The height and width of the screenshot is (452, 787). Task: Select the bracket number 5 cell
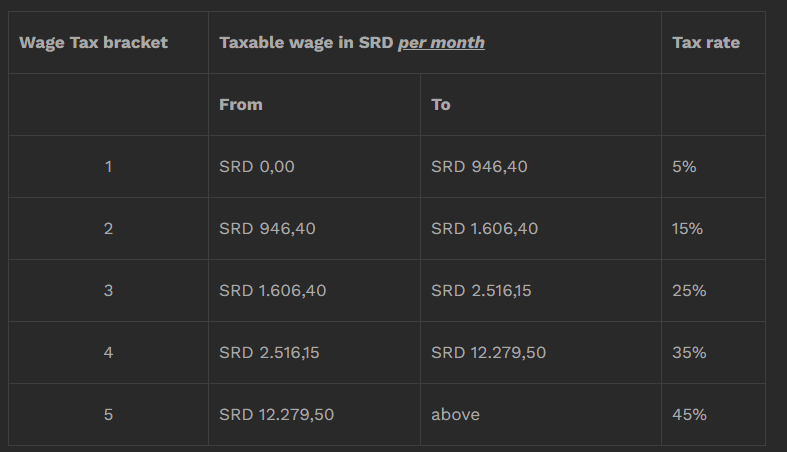click(x=108, y=414)
